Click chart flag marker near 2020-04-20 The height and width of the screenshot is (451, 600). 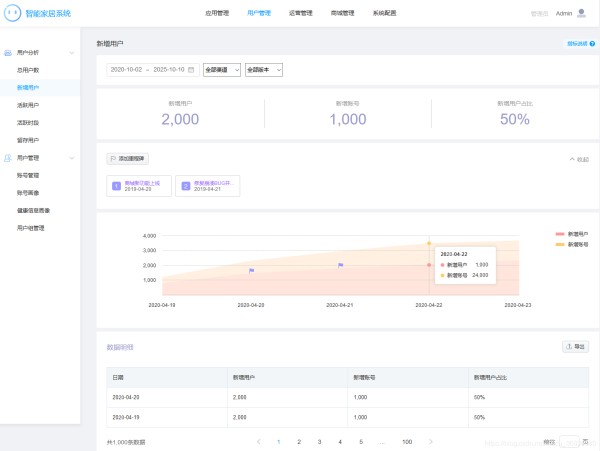point(251,270)
